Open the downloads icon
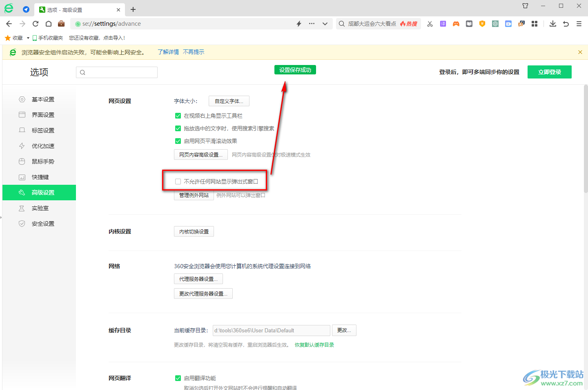The width and height of the screenshot is (588, 390). 553,24
